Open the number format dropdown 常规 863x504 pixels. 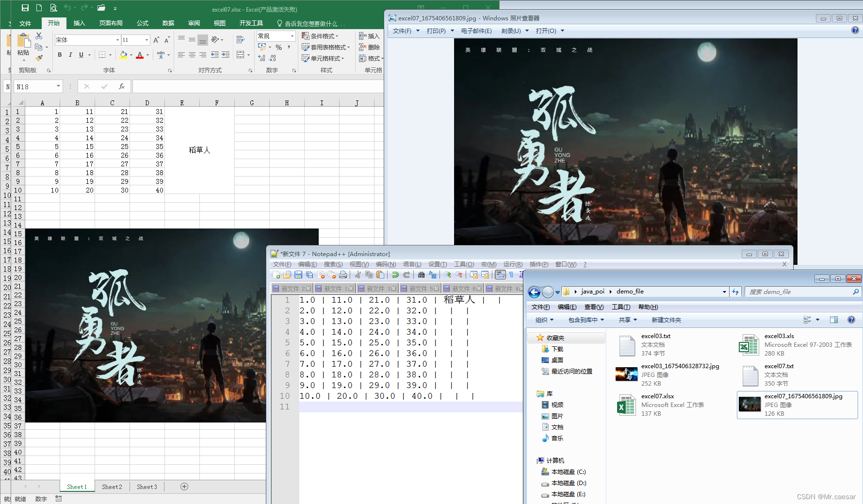click(292, 36)
